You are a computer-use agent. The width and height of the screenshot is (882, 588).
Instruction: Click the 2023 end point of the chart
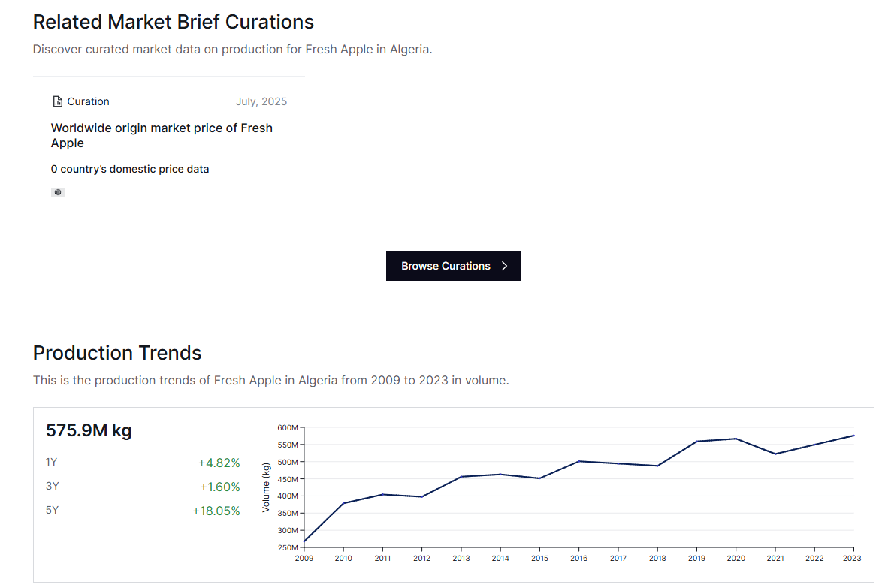pyautogui.click(x=853, y=436)
